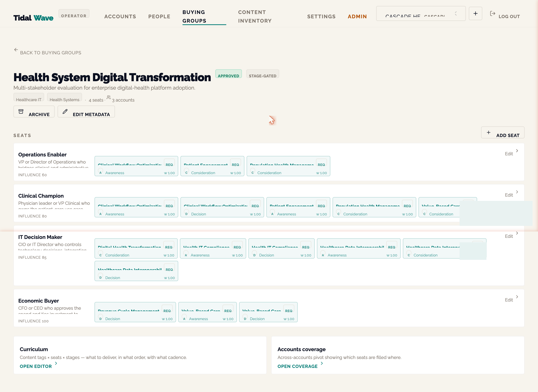
Task: Click the '4 seats' text
Action: tap(96, 100)
